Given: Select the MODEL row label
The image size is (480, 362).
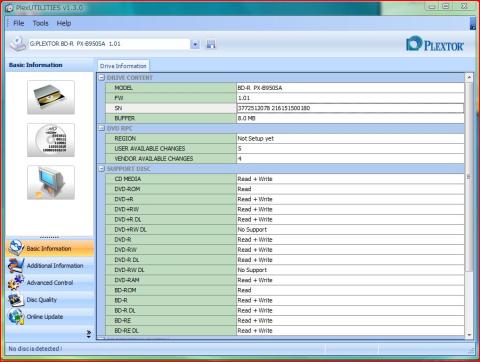Looking at the screenshot, I should [x=171, y=88].
